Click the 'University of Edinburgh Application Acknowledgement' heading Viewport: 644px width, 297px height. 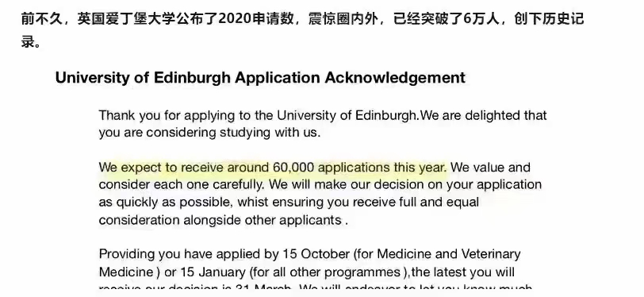[260, 78]
